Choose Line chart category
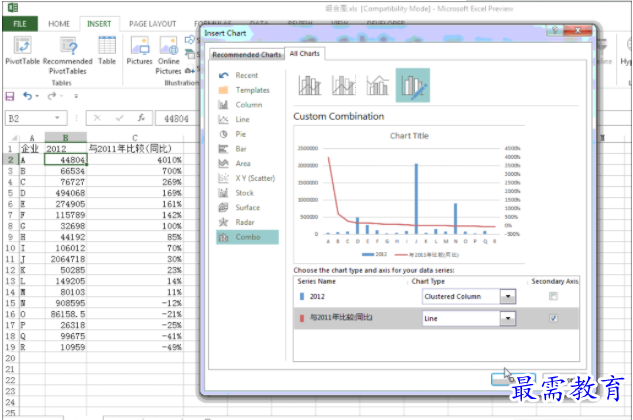This screenshot has width=633, height=420. pyautogui.click(x=242, y=119)
